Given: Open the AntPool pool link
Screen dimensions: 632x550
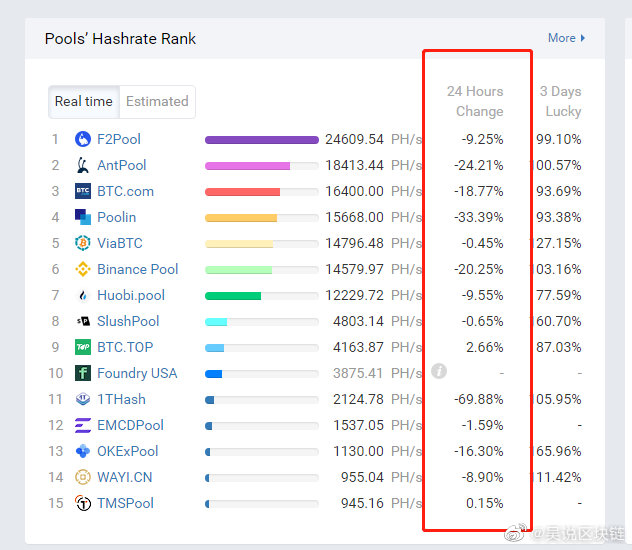Looking at the screenshot, I should tap(122, 165).
